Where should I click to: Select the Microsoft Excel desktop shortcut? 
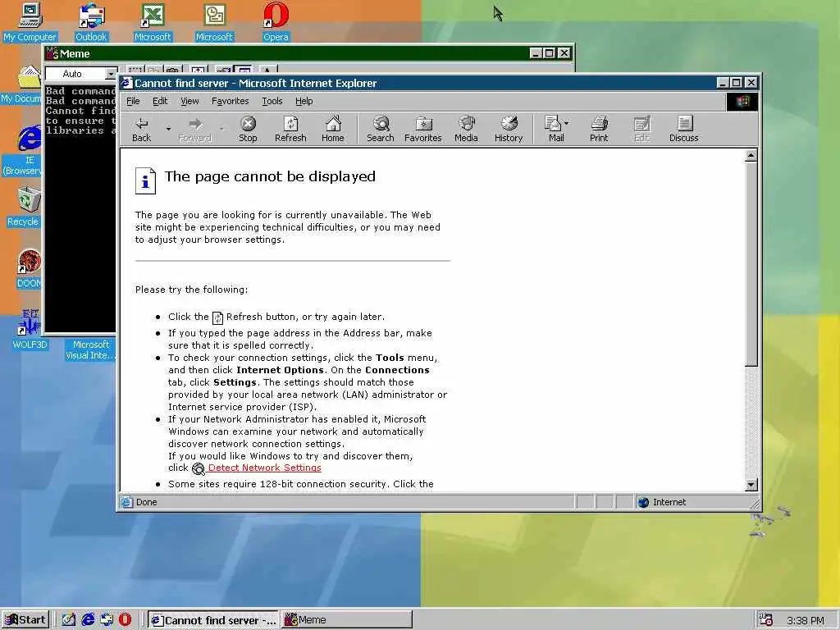tap(152, 22)
